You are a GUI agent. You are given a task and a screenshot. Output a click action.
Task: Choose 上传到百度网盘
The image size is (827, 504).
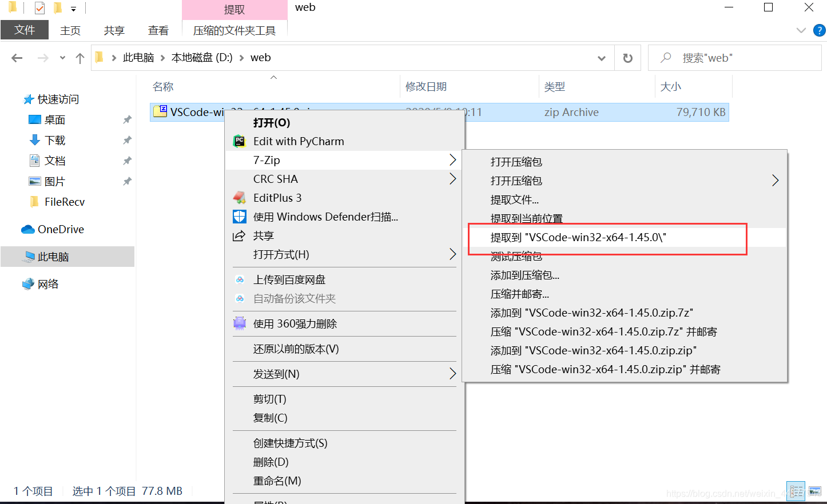[x=345, y=279]
